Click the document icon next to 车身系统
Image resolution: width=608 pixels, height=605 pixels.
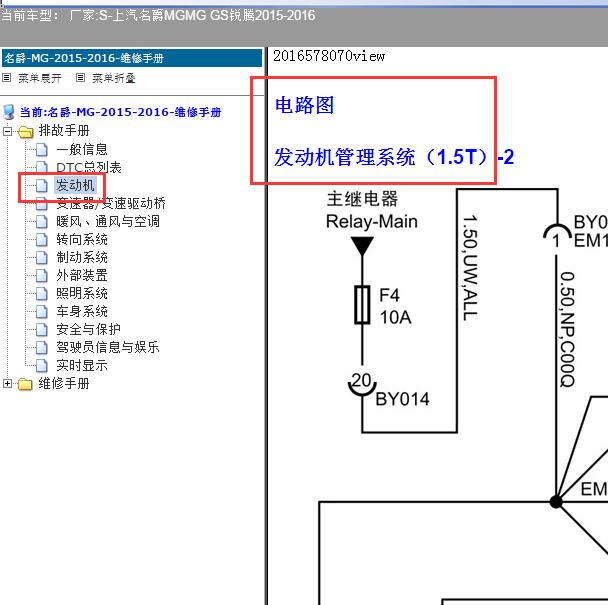[x=41, y=311]
